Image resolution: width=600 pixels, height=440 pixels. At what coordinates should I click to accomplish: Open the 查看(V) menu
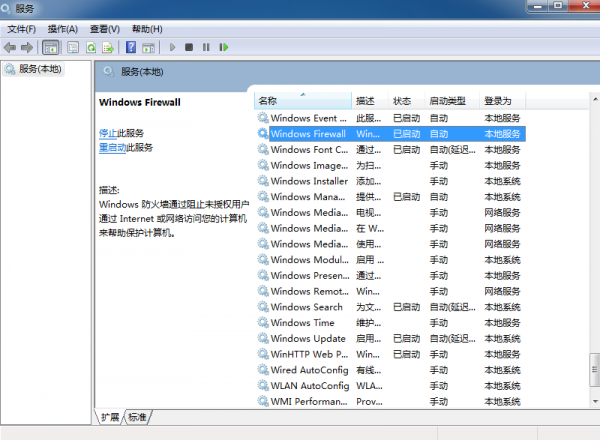(105, 29)
